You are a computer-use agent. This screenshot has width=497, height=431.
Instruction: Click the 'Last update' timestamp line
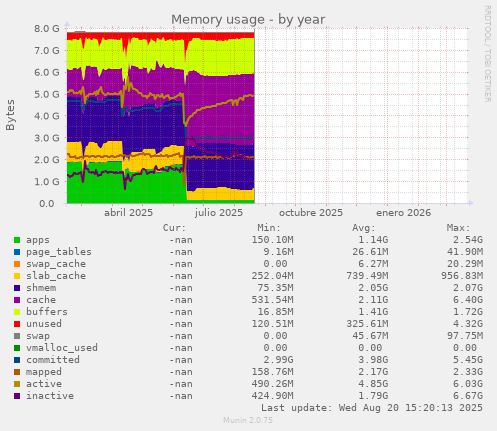coord(372,408)
